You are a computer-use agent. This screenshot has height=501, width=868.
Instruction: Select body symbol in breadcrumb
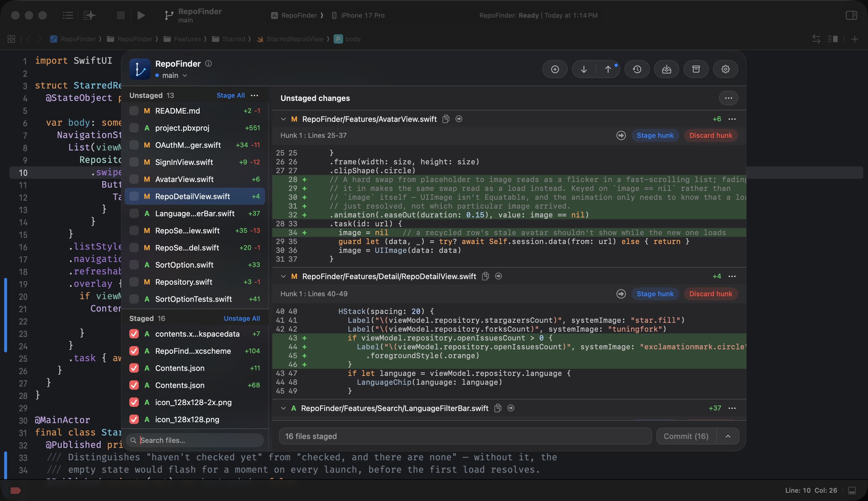pyautogui.click(x=348, y=39)
